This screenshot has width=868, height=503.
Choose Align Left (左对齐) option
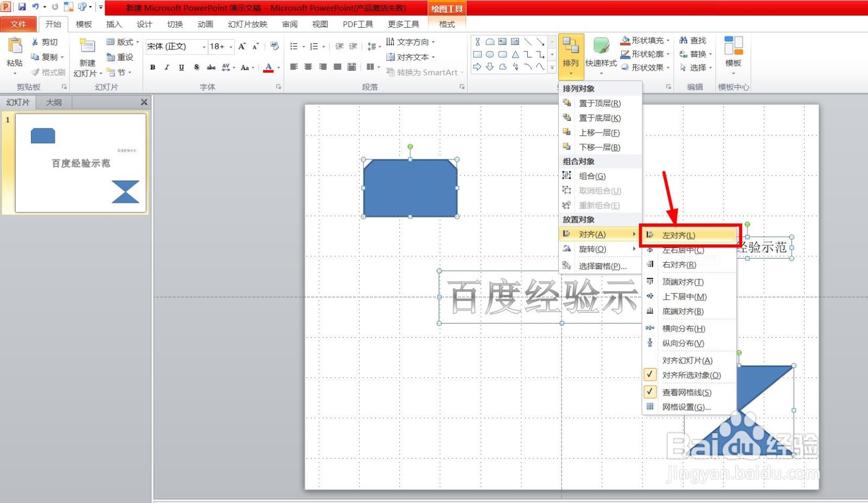pos(689,235)
